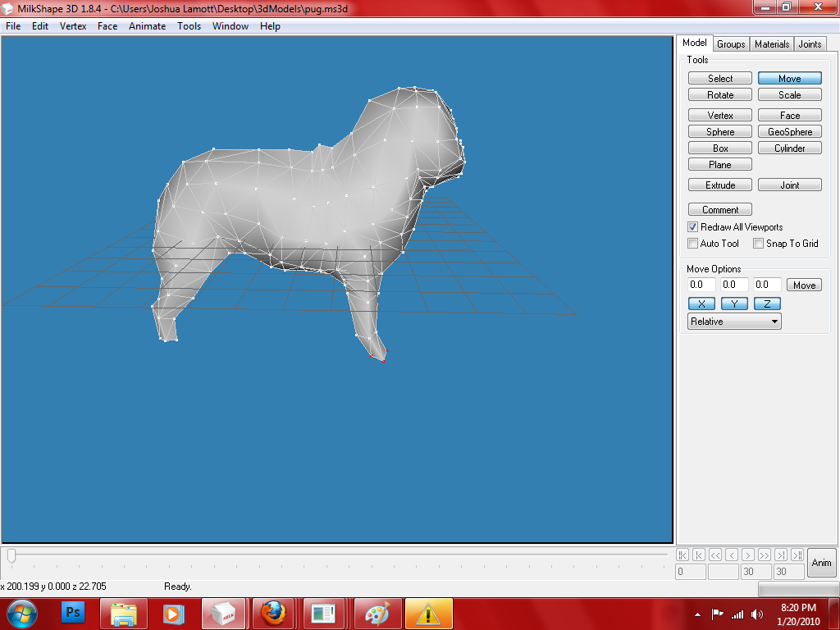Open the Relative move mode dropdown
The width and height of the screenshot is (840, 630).
click(734, 322)
